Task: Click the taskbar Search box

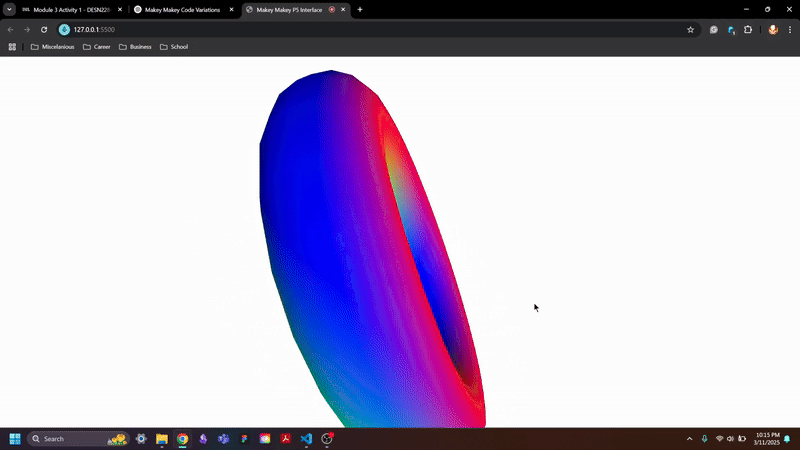Action: tap(78, 439)
